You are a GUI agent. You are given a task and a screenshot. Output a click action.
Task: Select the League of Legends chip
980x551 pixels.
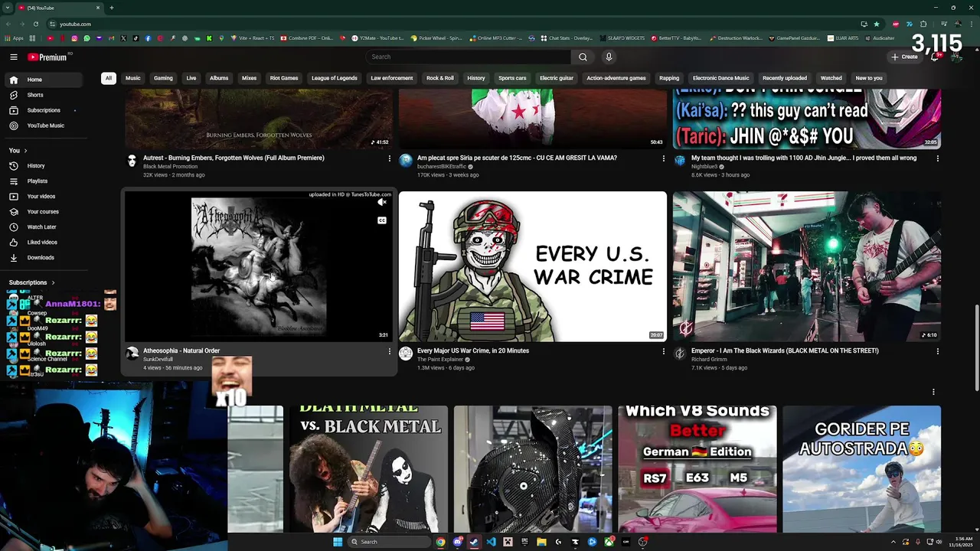pos(334,78)
